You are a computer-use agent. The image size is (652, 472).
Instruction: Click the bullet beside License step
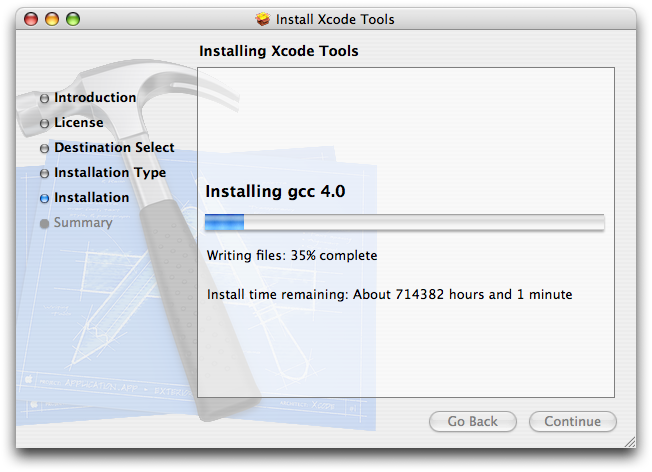tap(44, 123)
